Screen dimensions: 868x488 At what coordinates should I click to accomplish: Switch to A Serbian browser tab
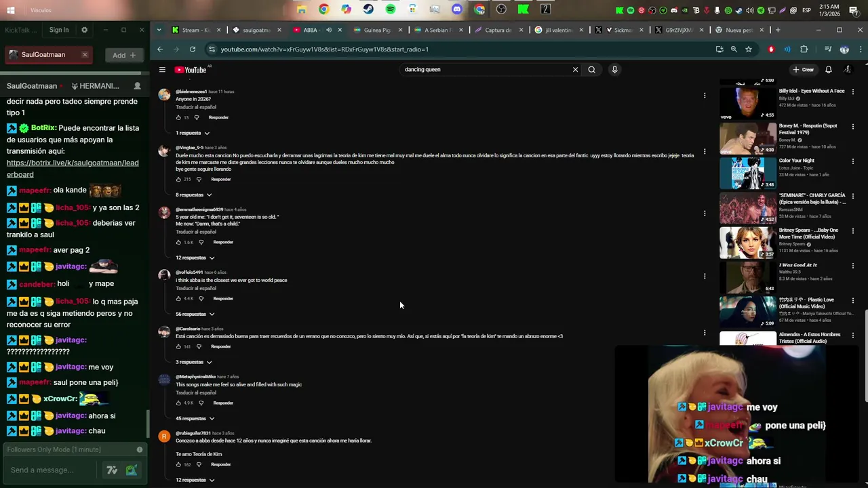[x=438, y=30]
